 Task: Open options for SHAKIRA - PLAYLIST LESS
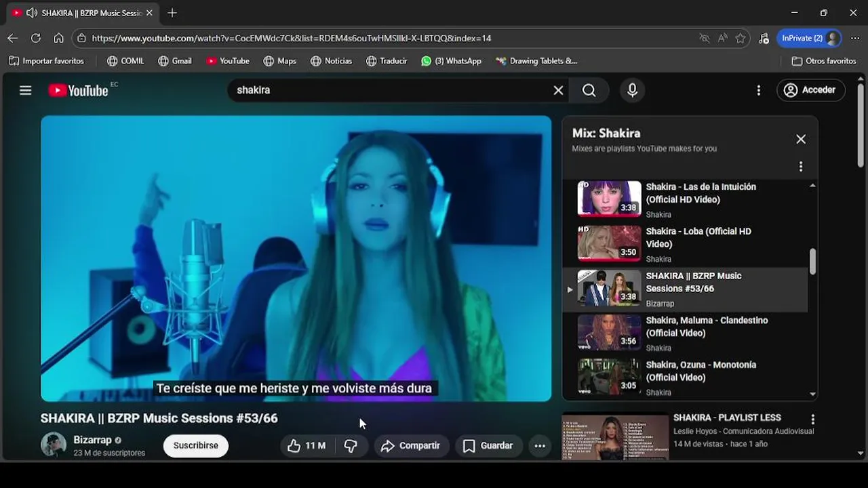coord(812,420)
